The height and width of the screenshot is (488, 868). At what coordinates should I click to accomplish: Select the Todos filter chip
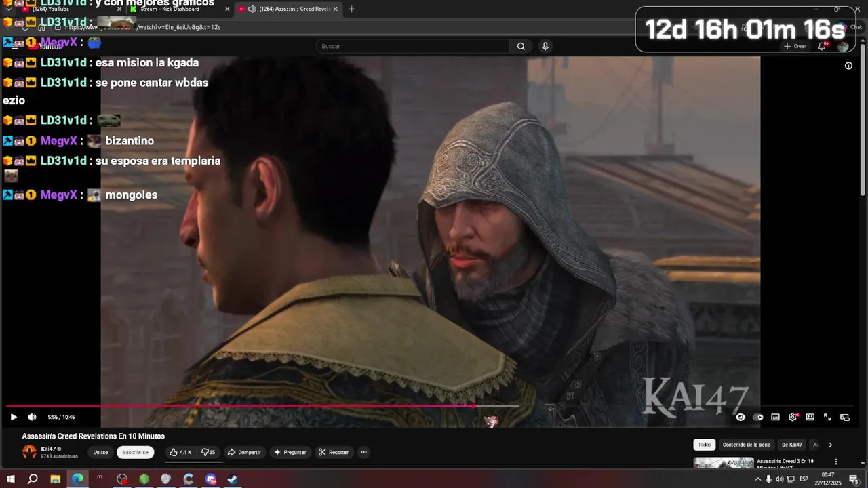point(705,445)
